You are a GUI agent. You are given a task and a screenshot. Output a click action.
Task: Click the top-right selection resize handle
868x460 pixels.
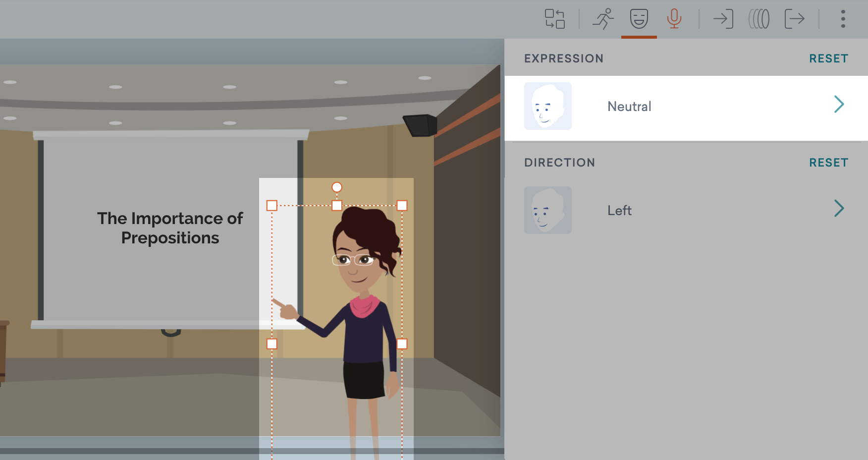[x=402, y=206]
